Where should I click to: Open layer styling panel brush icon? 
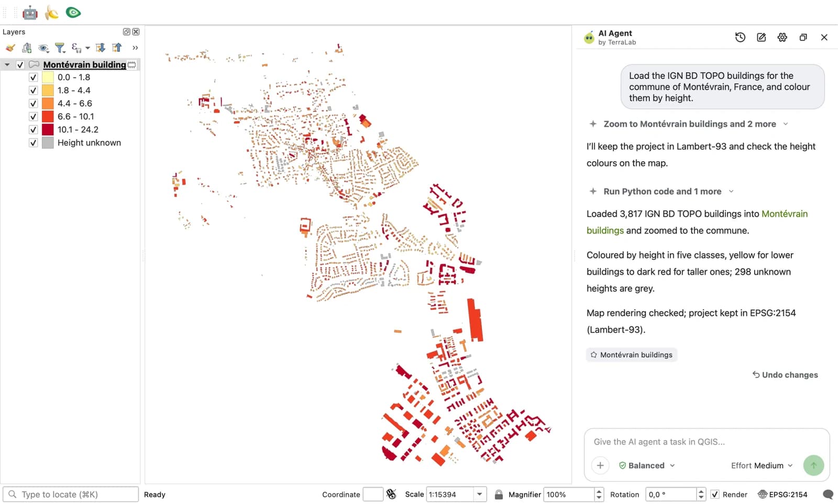(x=10, y=48)
